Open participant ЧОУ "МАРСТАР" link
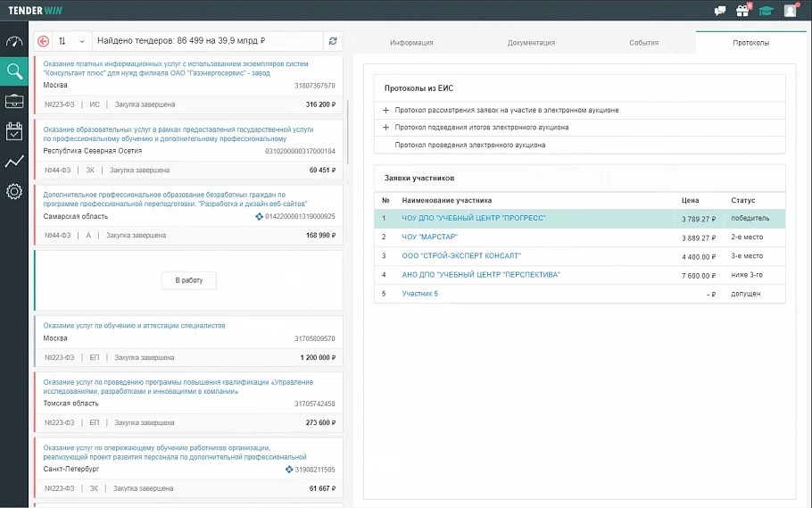This screenshot has height=508, width=812. 430,237
